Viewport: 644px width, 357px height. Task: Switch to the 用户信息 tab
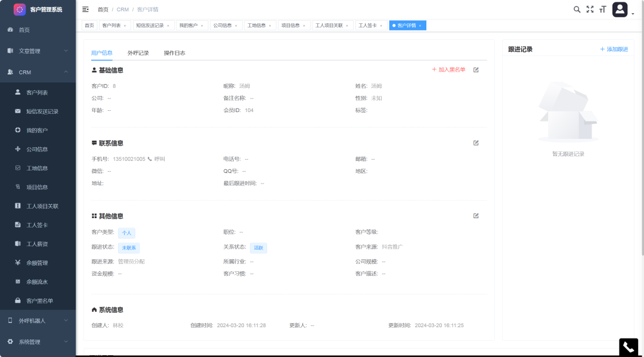(102, 53)
